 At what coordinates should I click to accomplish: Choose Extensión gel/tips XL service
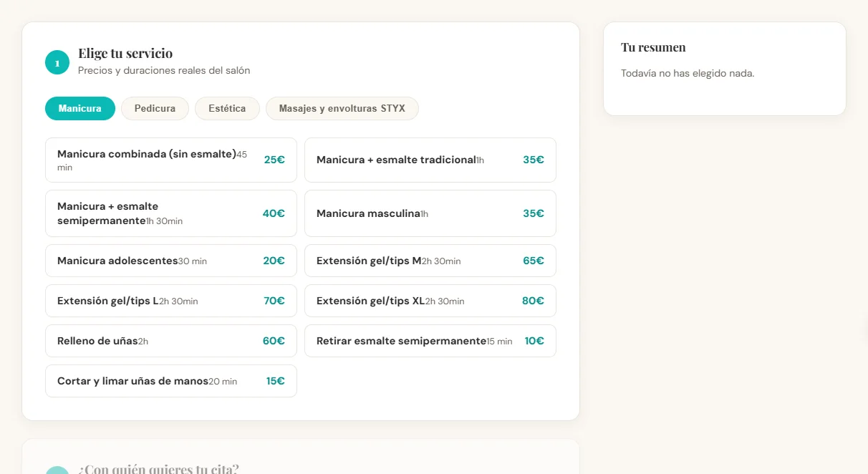430,301
